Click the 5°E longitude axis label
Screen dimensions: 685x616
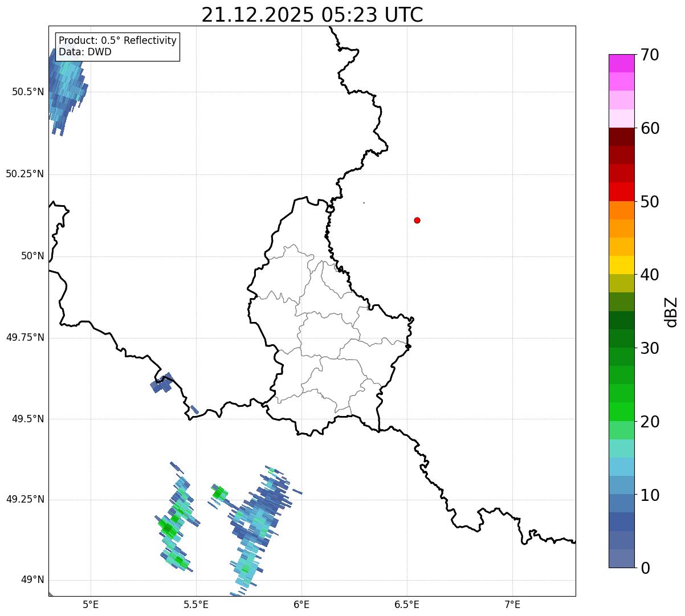[x=91, y=605]
